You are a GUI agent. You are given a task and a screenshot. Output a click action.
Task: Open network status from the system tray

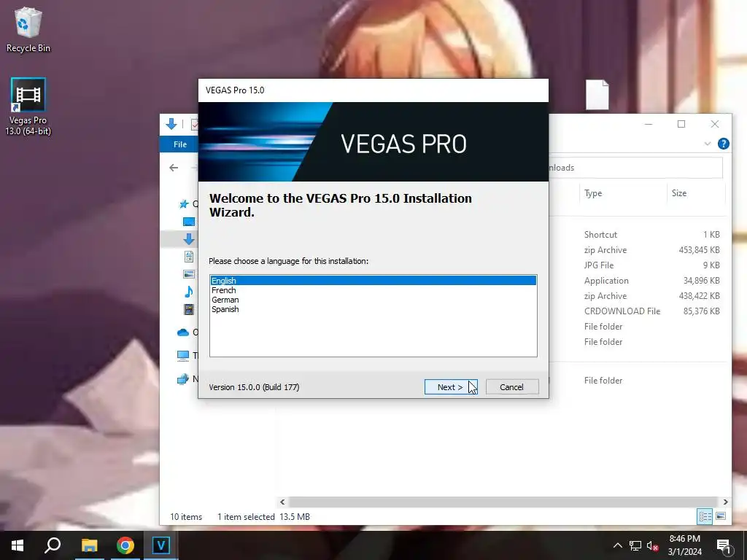[635, 545]
